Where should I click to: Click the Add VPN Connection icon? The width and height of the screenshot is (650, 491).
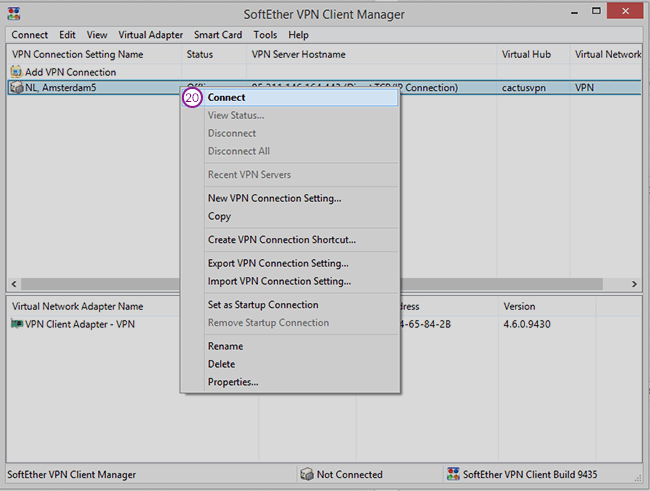point(16,72)
